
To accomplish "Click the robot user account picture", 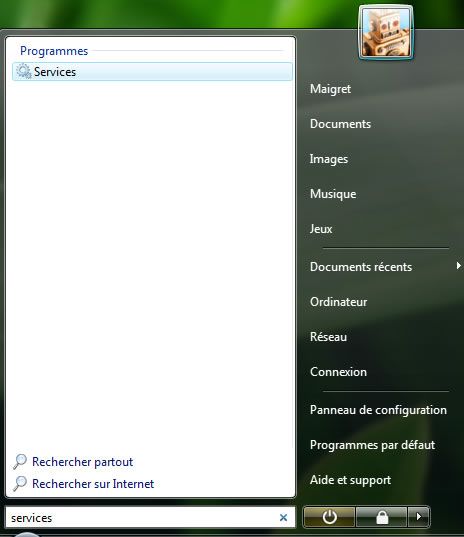I will pyautogui.click(x=386, y=33).
